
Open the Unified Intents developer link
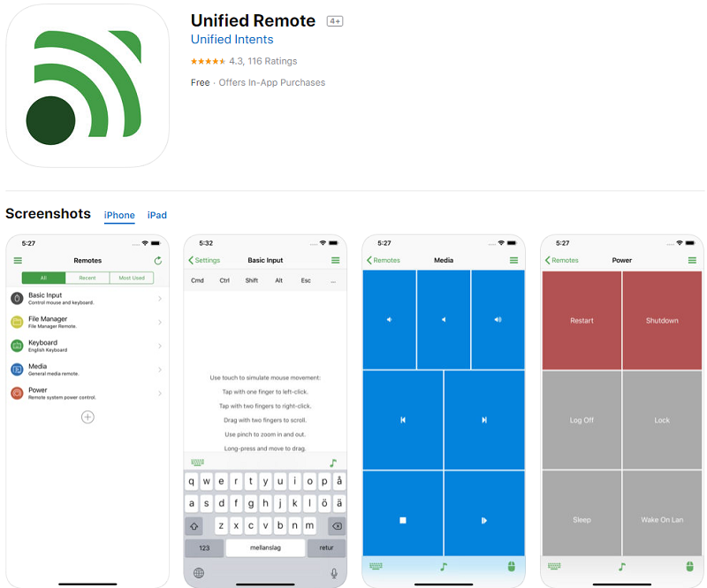click(x=232, y=39)
